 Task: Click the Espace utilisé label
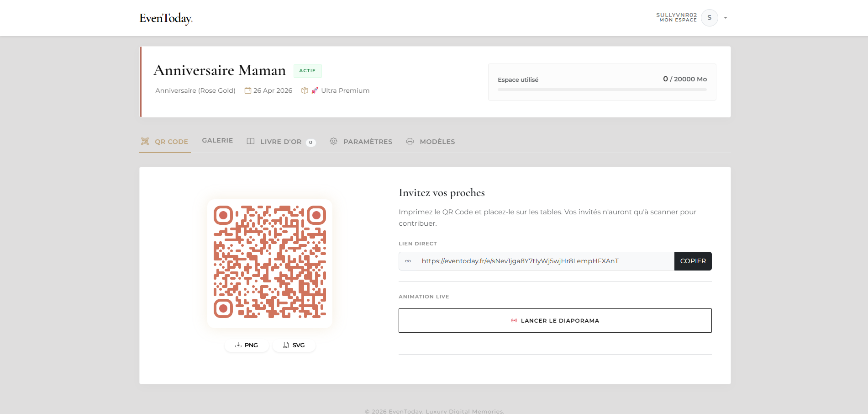[x=518, y=80]
